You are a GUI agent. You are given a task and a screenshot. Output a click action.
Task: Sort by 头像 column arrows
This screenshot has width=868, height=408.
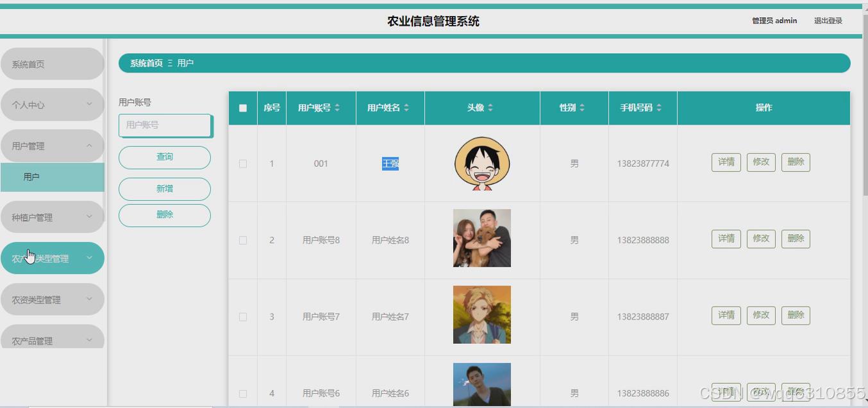click(x=490, y=108)
